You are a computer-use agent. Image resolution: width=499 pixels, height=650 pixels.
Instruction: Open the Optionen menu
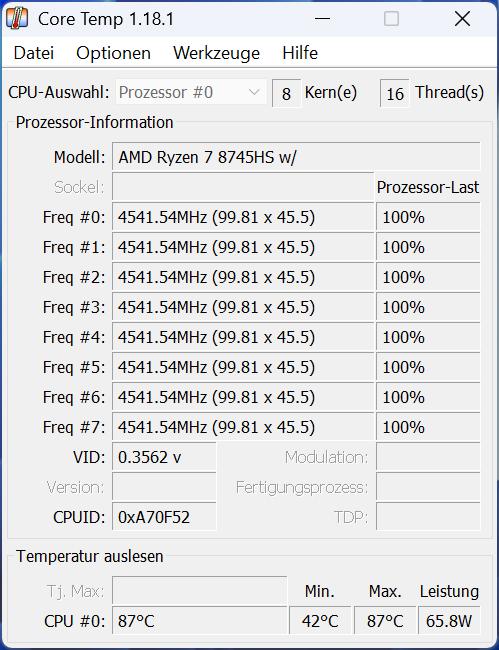[113, 53]
